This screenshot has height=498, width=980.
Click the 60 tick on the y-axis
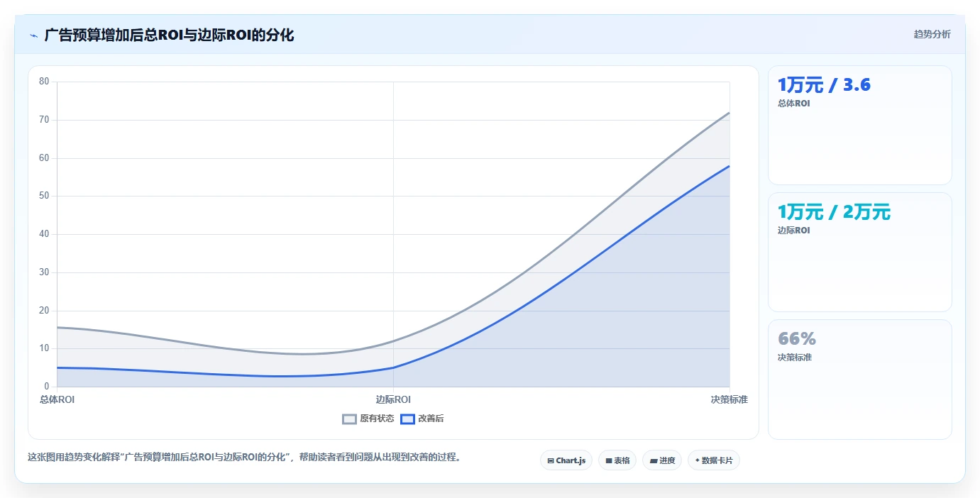(44, 158)
